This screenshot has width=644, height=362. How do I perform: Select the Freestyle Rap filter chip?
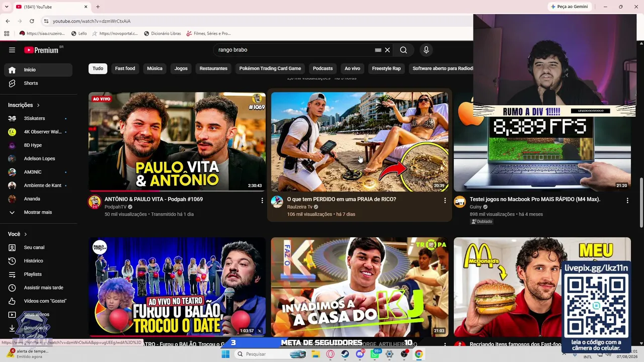pyautogui.click(x=386, y=68)
